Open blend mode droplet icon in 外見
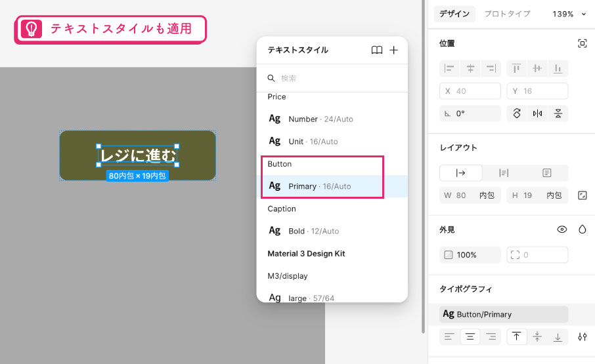This screenshot has width=595, height=364. 582,229
